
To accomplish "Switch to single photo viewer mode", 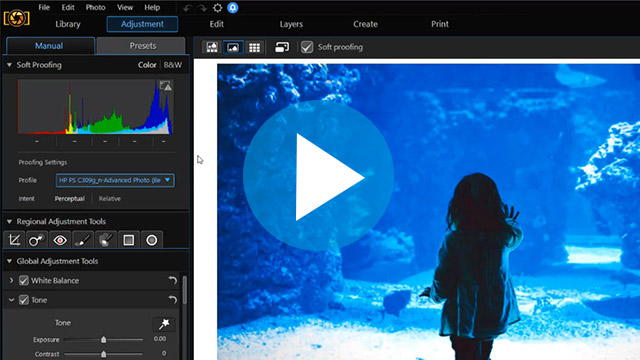I will click(233, 47).
